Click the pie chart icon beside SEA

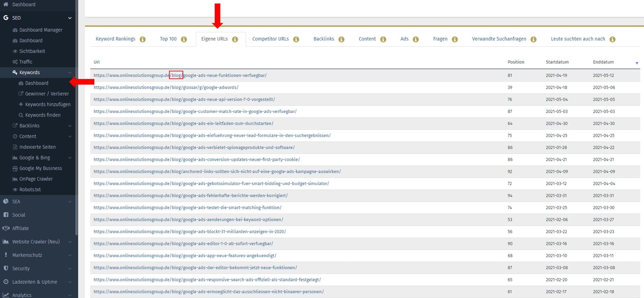6,201
